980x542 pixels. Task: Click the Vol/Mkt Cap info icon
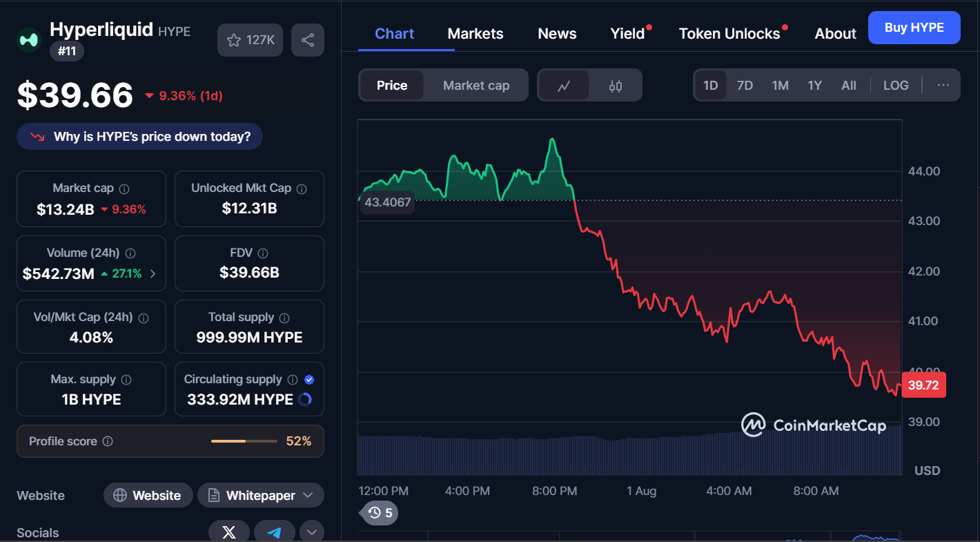pos(144,318)
